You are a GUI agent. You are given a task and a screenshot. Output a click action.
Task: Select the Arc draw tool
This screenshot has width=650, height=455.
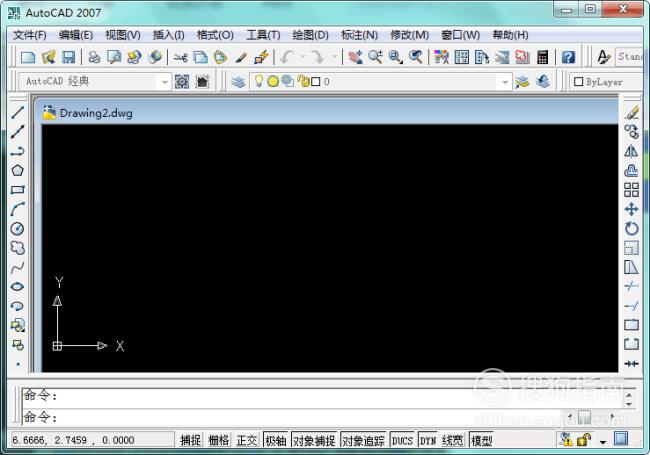[17, 209]
